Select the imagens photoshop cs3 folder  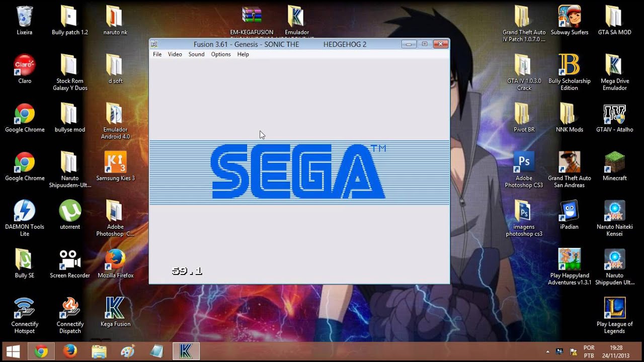[524, 218]
